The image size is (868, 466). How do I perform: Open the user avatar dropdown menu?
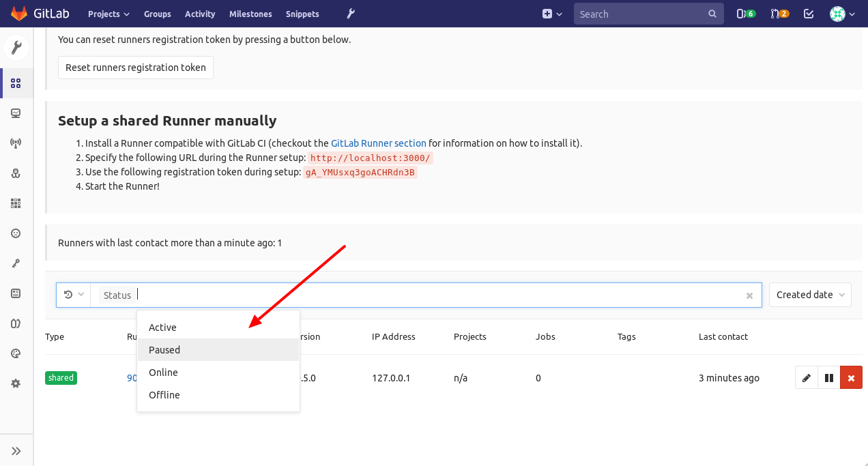coord(841,14)
